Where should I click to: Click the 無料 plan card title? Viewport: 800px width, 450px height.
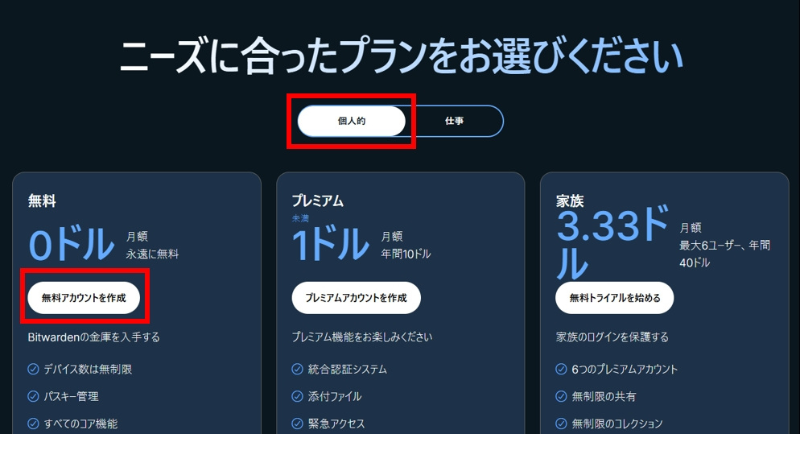point(42,201)
